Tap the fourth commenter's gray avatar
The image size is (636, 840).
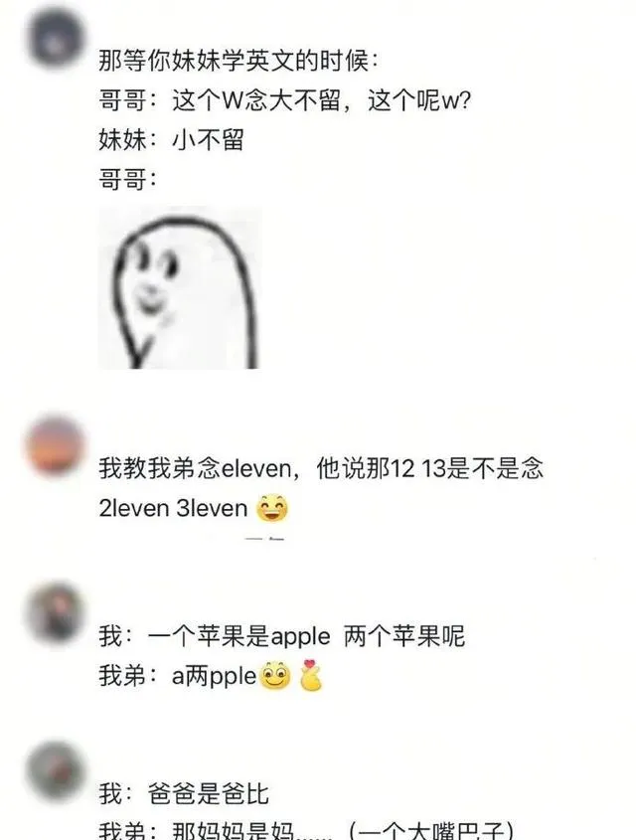click(56, 770)
